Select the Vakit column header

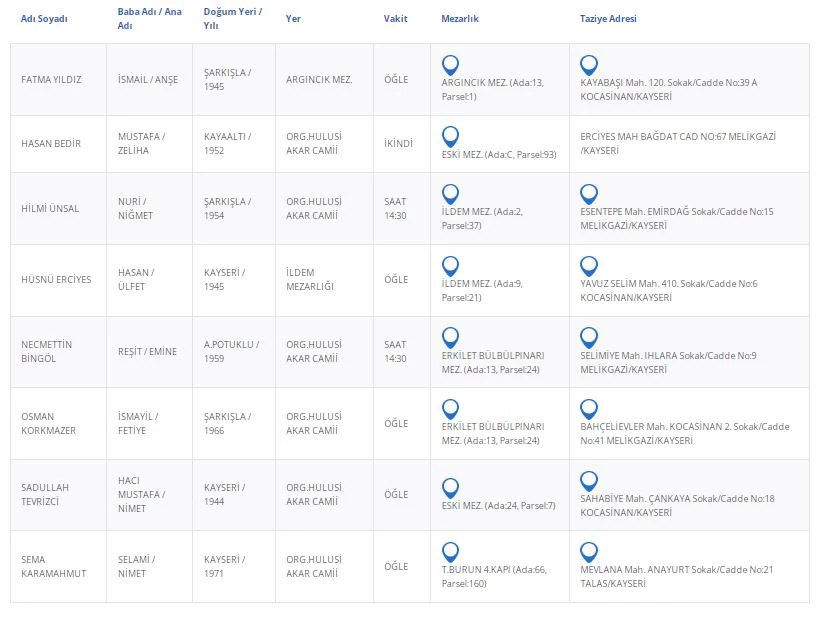click(395, 19)
